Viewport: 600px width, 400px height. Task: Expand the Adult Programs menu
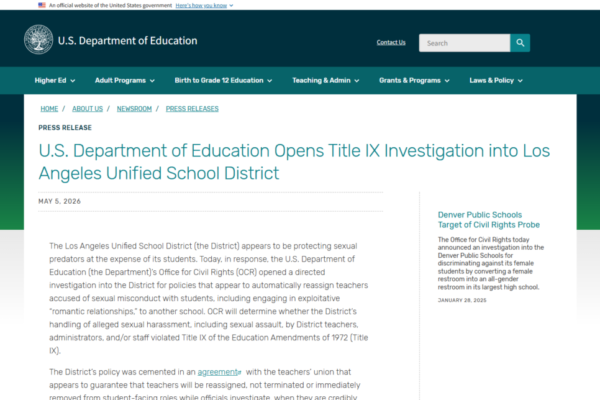click(x=125, y=80)
